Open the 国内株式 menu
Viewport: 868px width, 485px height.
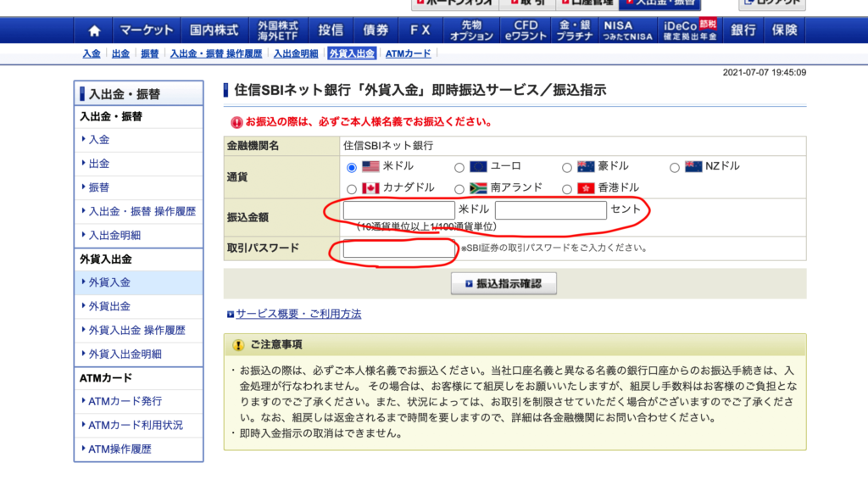coord(214,31)
